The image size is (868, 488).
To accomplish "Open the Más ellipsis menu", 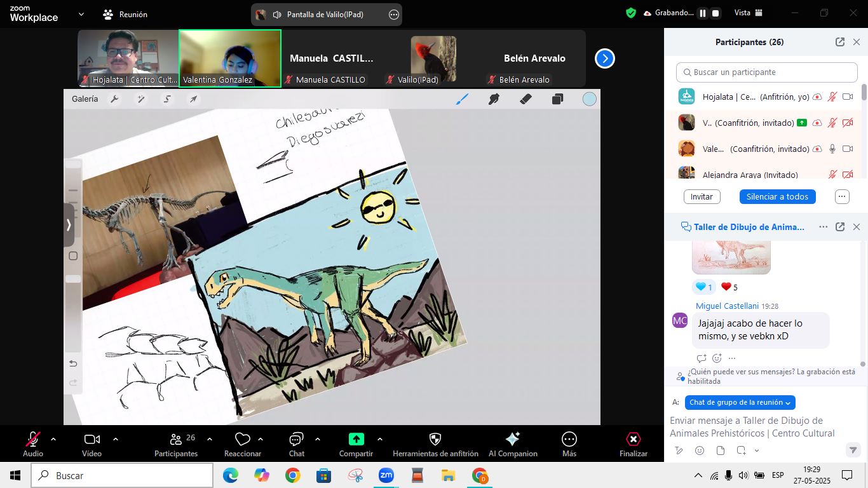I will click(x=569, y=444).
